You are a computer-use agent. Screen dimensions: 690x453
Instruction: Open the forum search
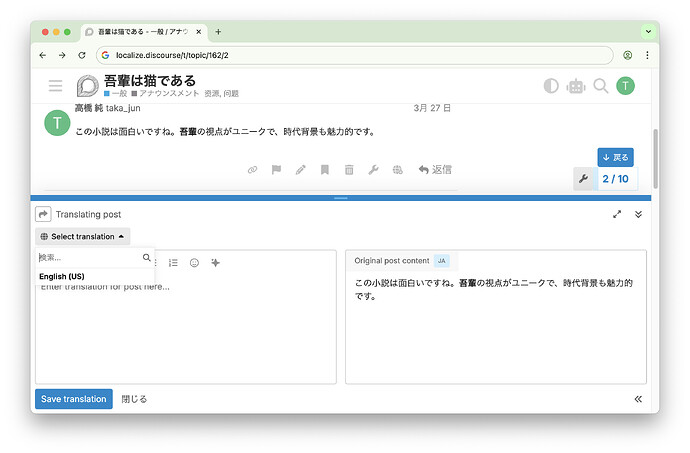(x=601, y=85)
